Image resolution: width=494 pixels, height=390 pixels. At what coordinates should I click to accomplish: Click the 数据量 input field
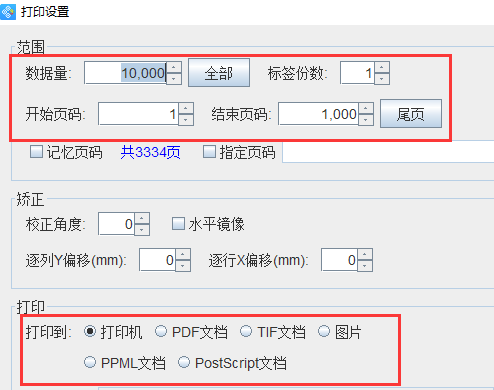(125, 73)
